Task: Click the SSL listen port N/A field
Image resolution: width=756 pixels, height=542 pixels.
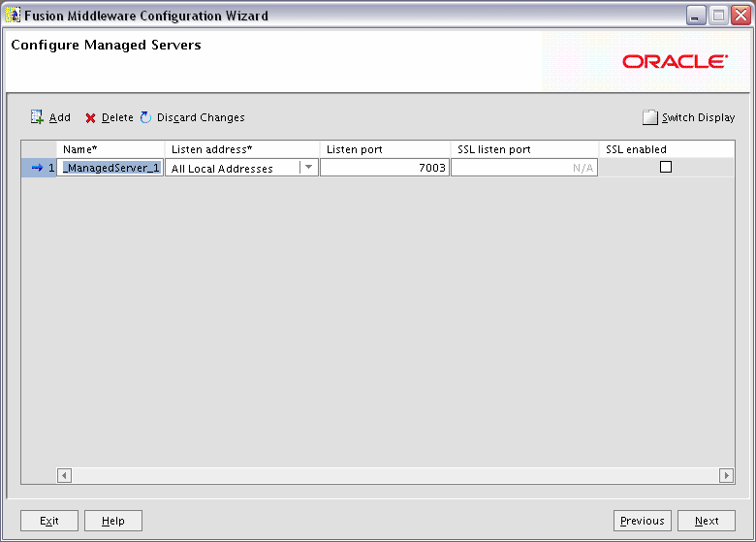Action: 524,168
